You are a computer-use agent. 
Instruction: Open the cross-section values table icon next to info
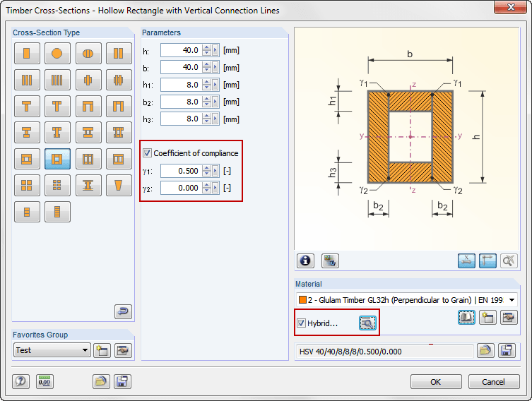[330, 261]
